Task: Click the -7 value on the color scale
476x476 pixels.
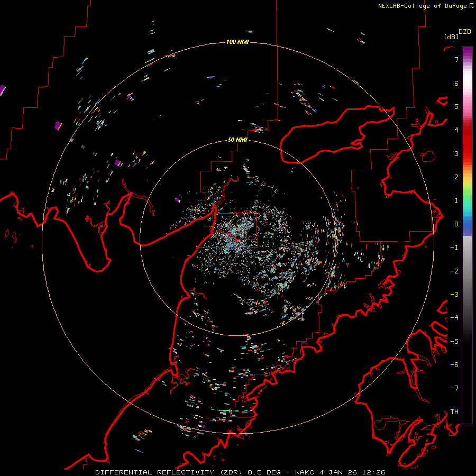Action: coord(454,388)
